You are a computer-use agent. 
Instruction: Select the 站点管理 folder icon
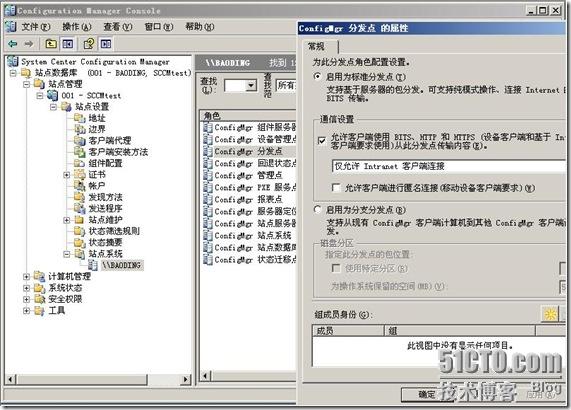[x=39, y=84]
